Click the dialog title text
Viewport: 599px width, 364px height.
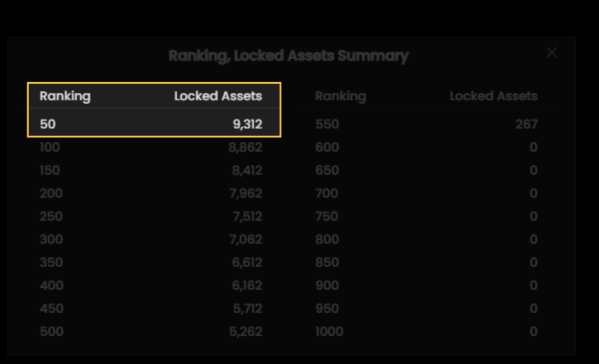coord(288,56)
